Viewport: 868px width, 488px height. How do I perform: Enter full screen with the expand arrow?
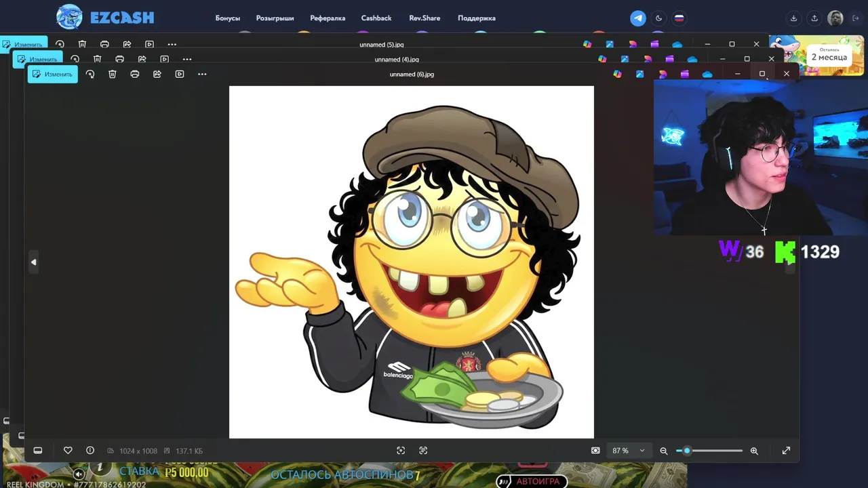(x=786, y=451)
